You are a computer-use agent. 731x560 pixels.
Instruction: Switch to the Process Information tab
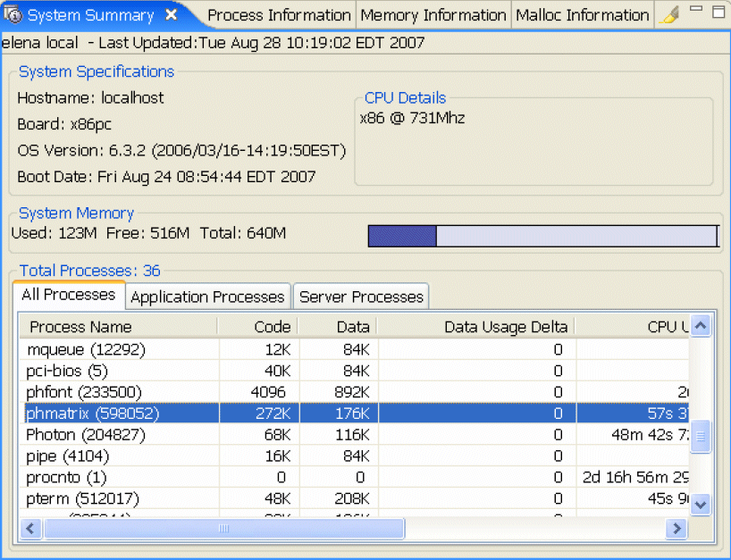click(x=278, y=14)
